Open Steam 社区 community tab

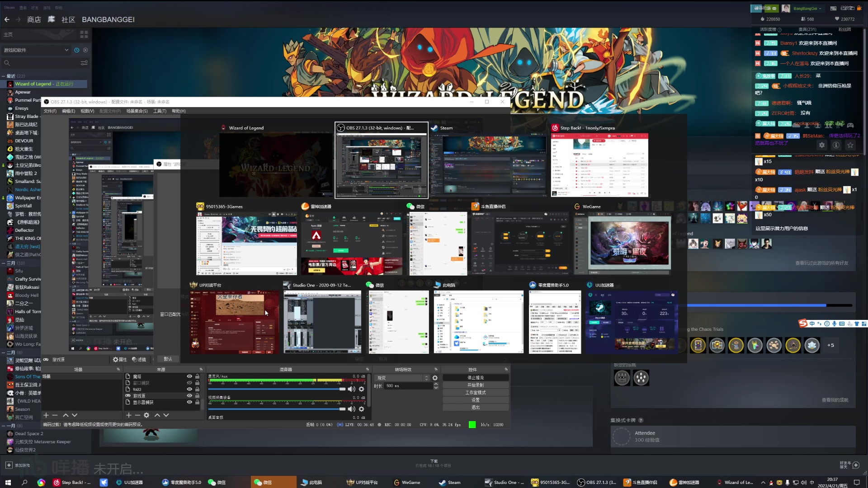(68, 19)
